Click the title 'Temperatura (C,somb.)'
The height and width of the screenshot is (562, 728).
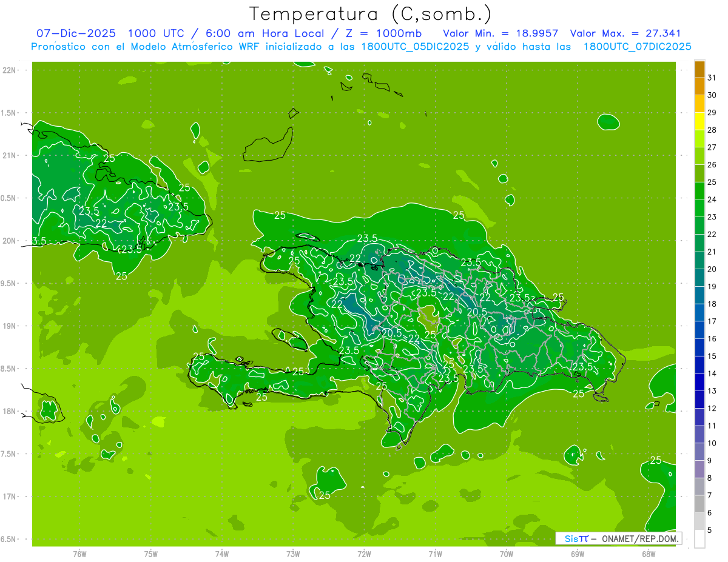pos(371,14)
